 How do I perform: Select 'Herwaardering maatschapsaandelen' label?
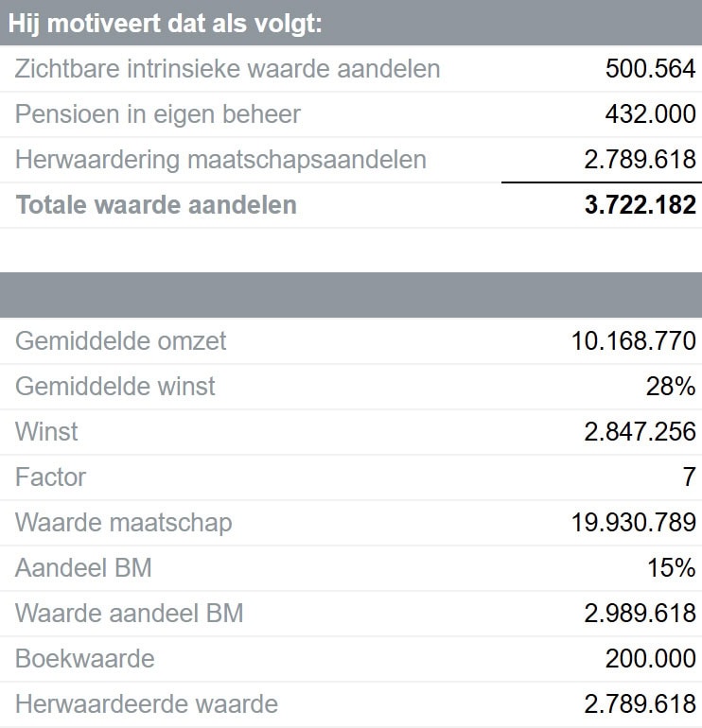[x=220, y=160]
